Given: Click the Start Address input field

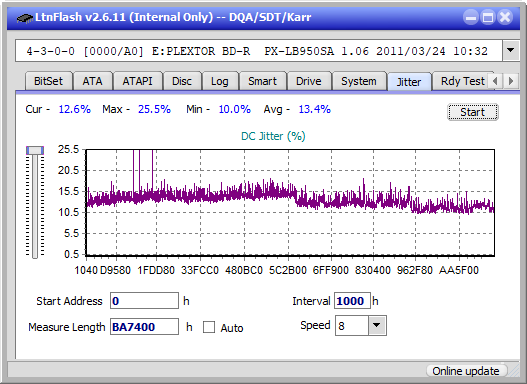Looking at the screenshot, I should coord(145,301).
